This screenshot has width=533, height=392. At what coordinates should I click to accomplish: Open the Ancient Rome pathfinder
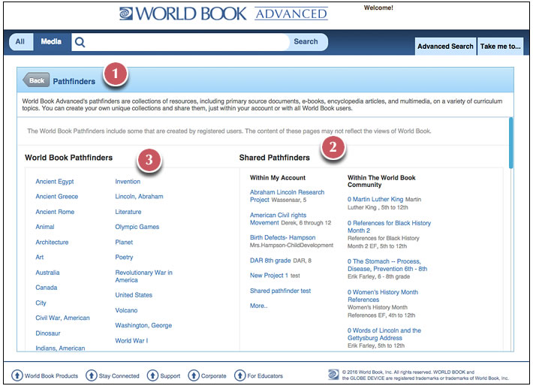[55, 212]
